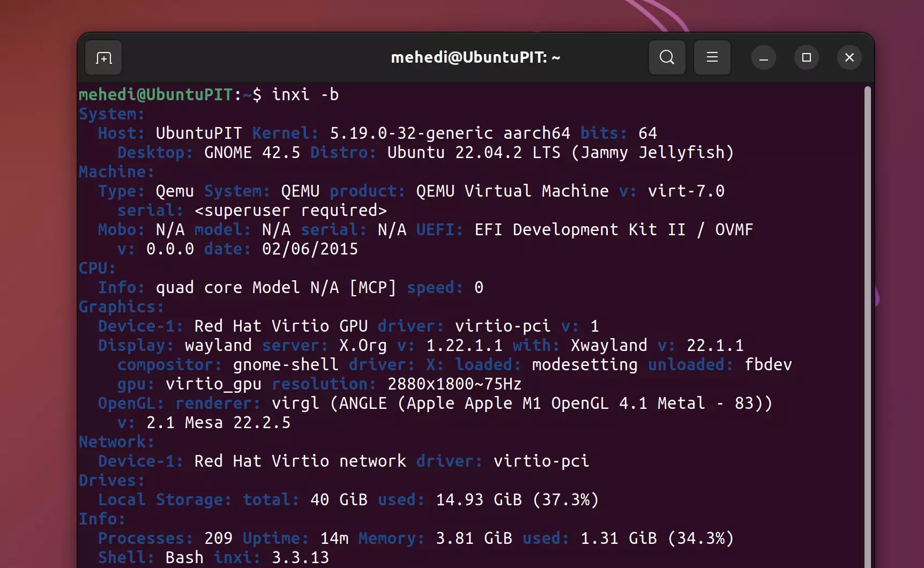
Task: Click the command text 'inxi -b'
Action: click(305, 95)
